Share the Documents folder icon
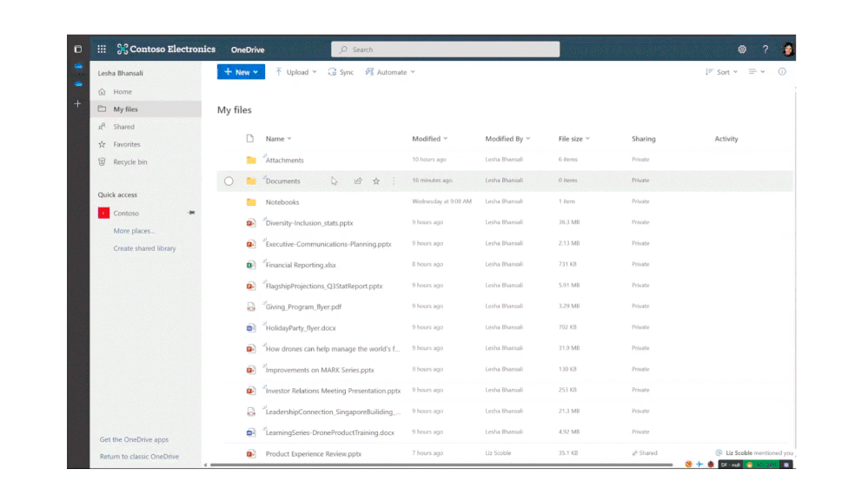The width and height of the screenshot is (868, 488). (358, 181)
